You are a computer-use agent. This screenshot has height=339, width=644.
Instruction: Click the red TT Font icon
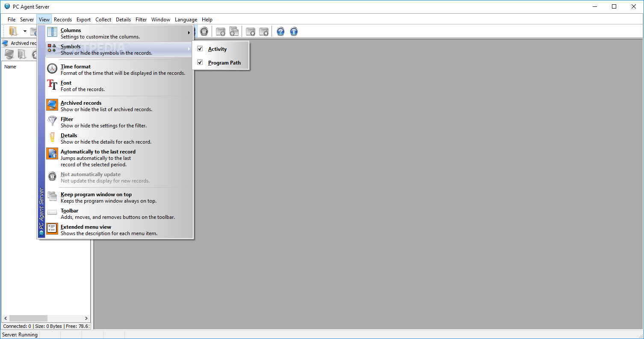52,85
